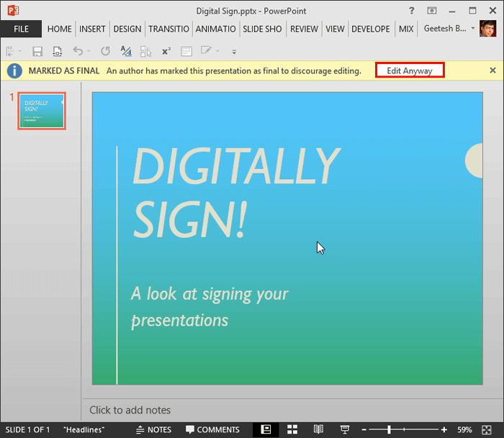Click the zoom in plus button
This screenshot has width=504, height=438.
(x=444, y=429)
